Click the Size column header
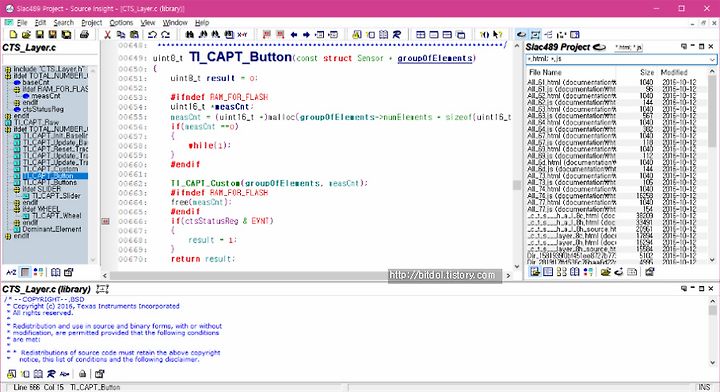Viewport: 720px width, 392px height. point(647,73)
